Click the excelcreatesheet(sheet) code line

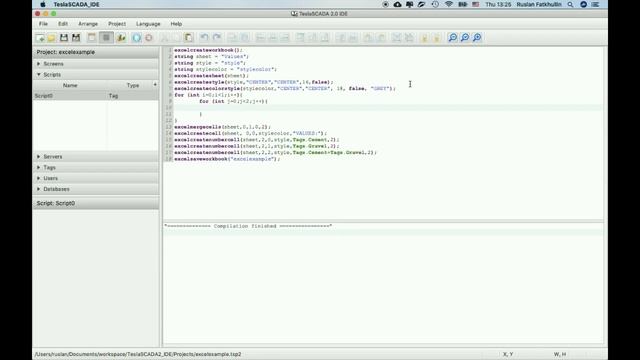(x=211, y=76)
